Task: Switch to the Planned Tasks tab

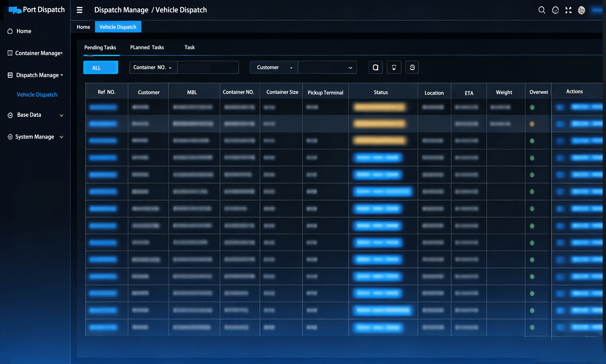Action: [x=147, y=47]
